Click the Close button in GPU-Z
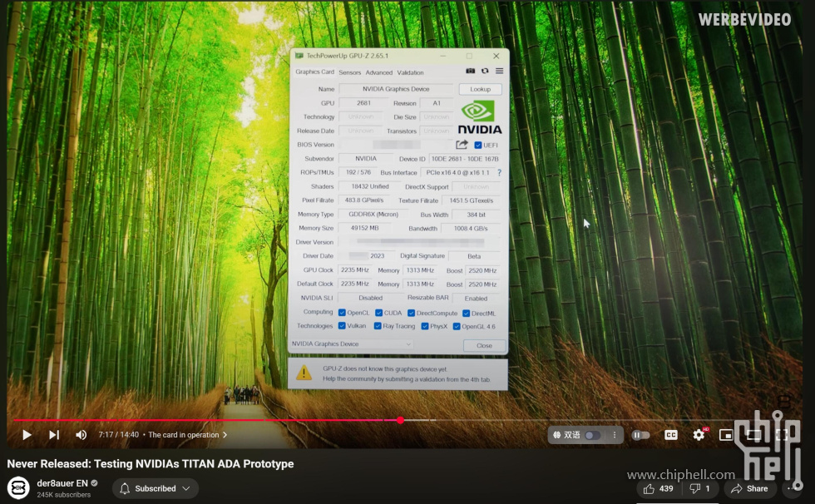815x504 pixels. pos(484,345)
